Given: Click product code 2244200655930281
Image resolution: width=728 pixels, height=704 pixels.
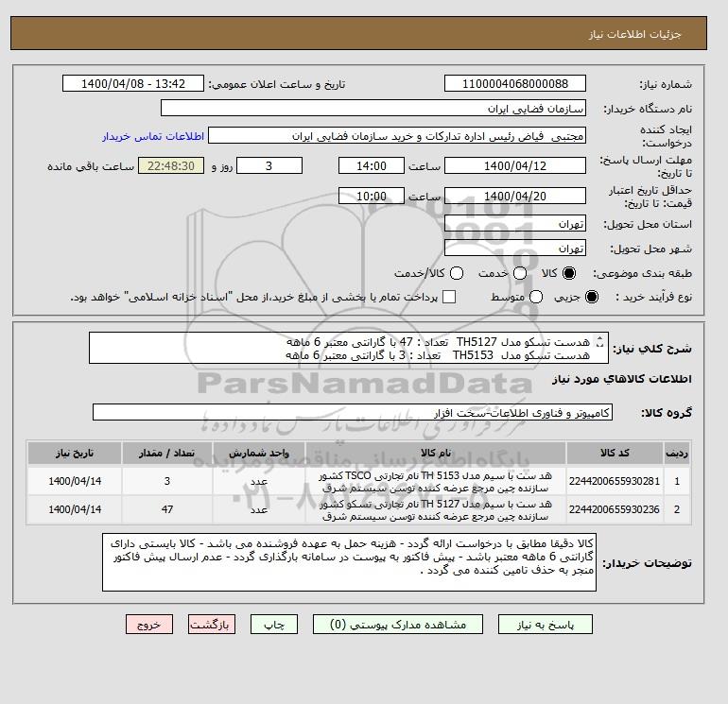Looking at the screenshot, I should pyautogui.click(x=615, y=481).
